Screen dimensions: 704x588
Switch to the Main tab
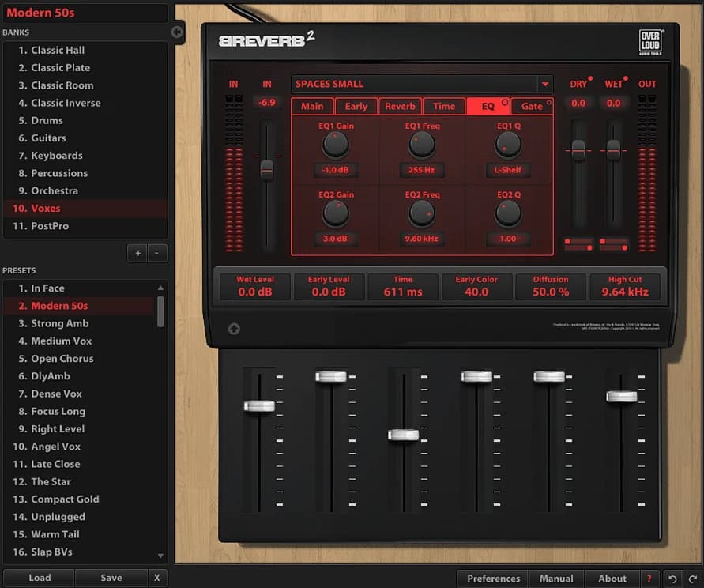coord(312,105)
